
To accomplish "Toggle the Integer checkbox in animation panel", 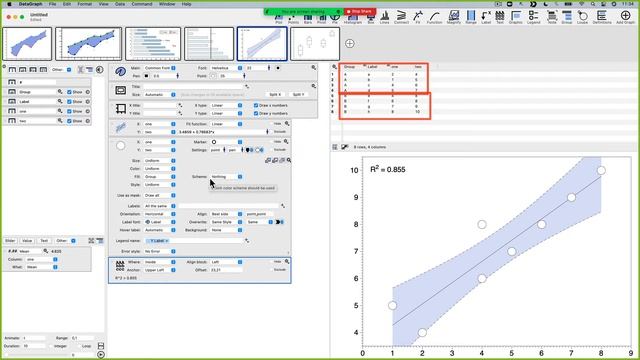I will 51,346.
